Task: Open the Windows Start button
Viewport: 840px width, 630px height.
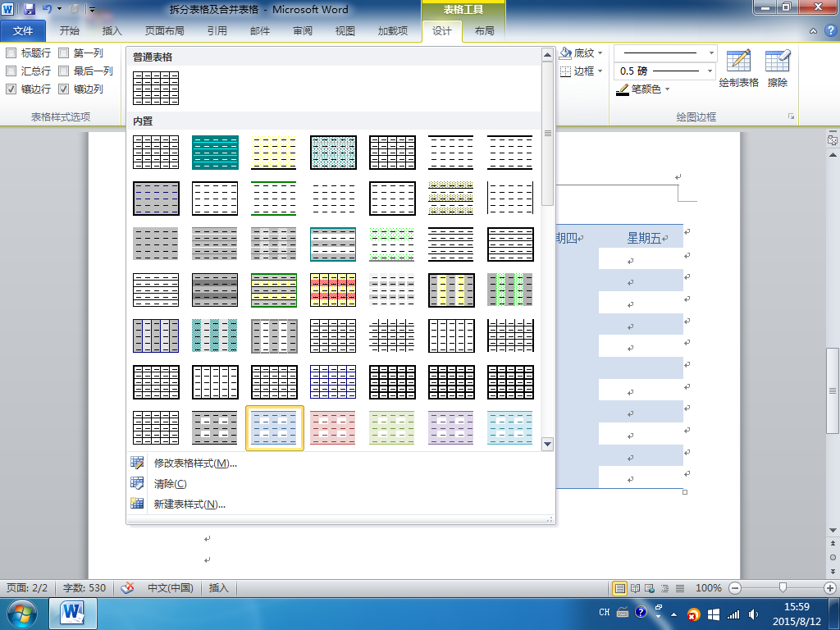Action: (22, 614)
